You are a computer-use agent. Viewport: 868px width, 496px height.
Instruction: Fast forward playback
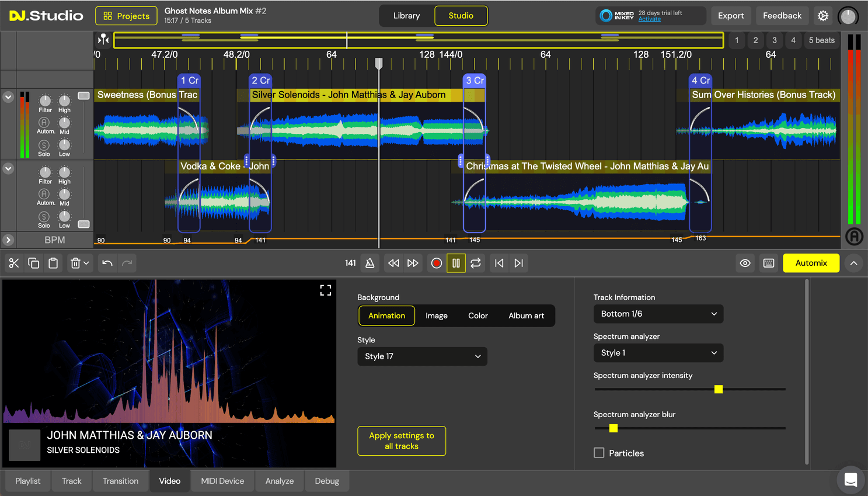click(413, 263)
